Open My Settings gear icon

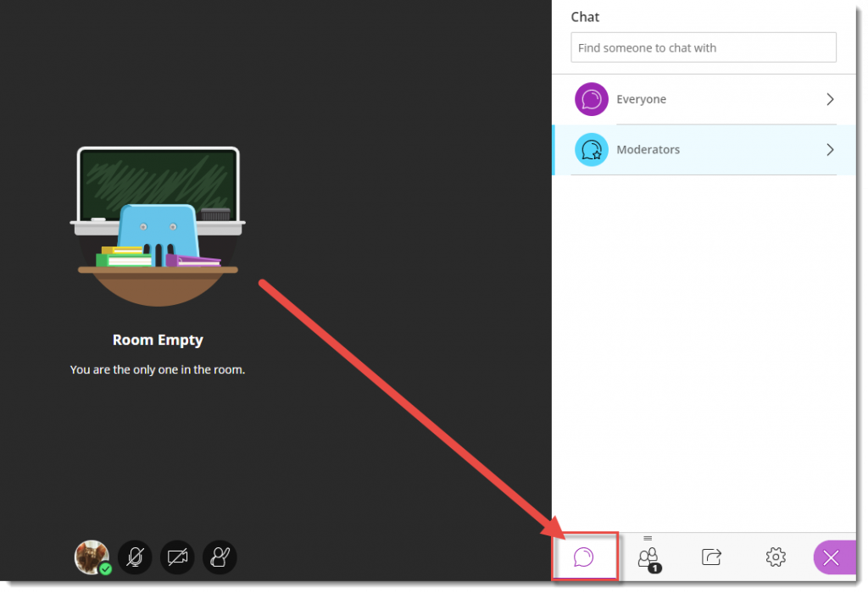tap(775, 557)
